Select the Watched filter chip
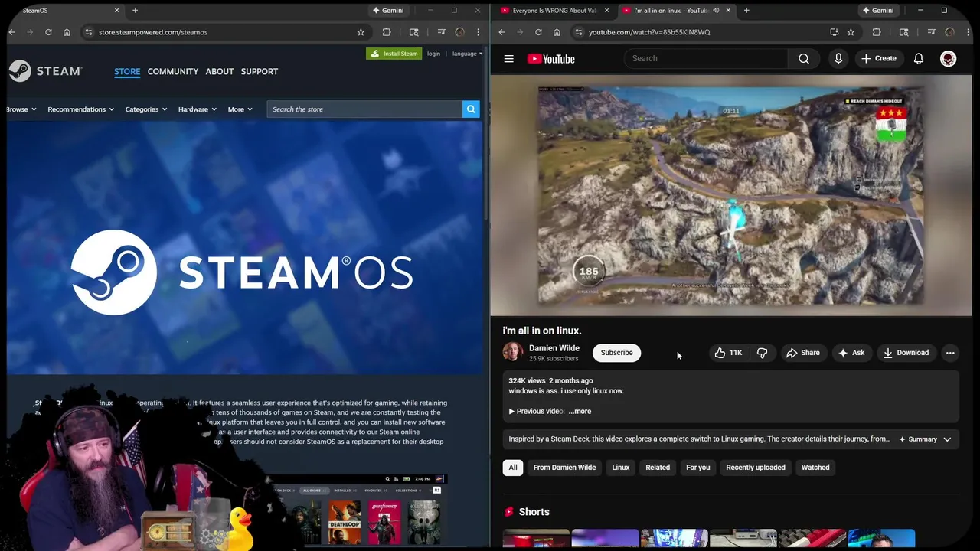This screenshot has height=551, width=980. [x=815, y=468]
